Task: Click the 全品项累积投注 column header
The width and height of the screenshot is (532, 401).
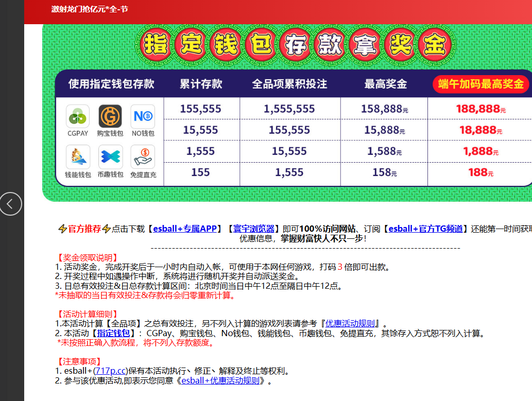Action: coord(289,84)
